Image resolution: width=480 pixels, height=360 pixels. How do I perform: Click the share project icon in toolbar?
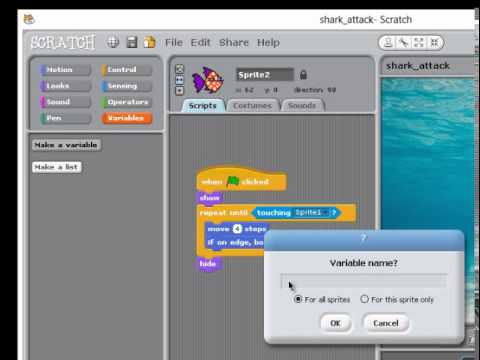pyautogui.click(x=150, y=42)
